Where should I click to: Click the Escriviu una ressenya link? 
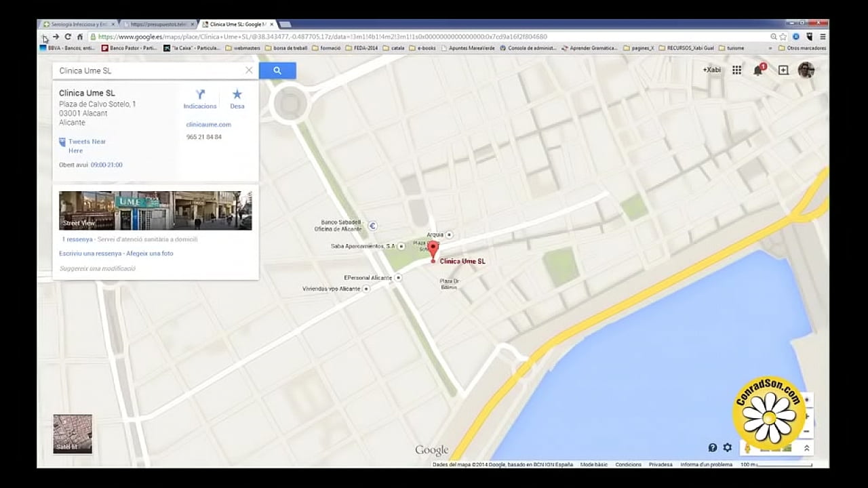point(90,253)
